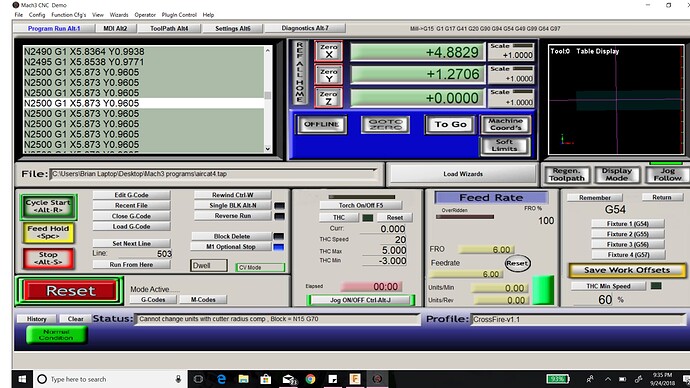Pause motion with Feed Hold

(x=48, y=233)
